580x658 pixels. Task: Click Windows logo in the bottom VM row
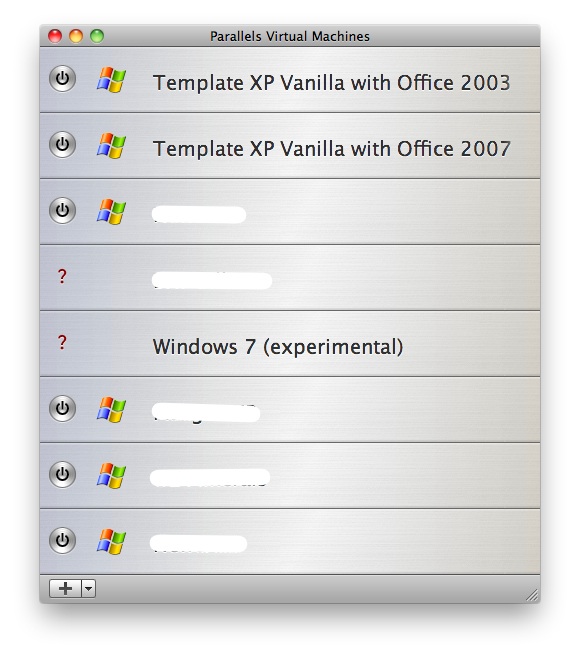111,541
